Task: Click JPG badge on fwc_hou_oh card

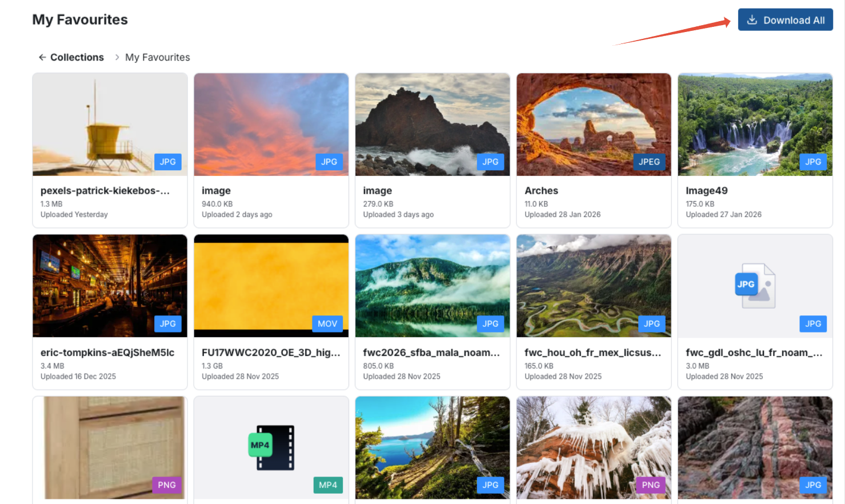Action: pos(652,323)
